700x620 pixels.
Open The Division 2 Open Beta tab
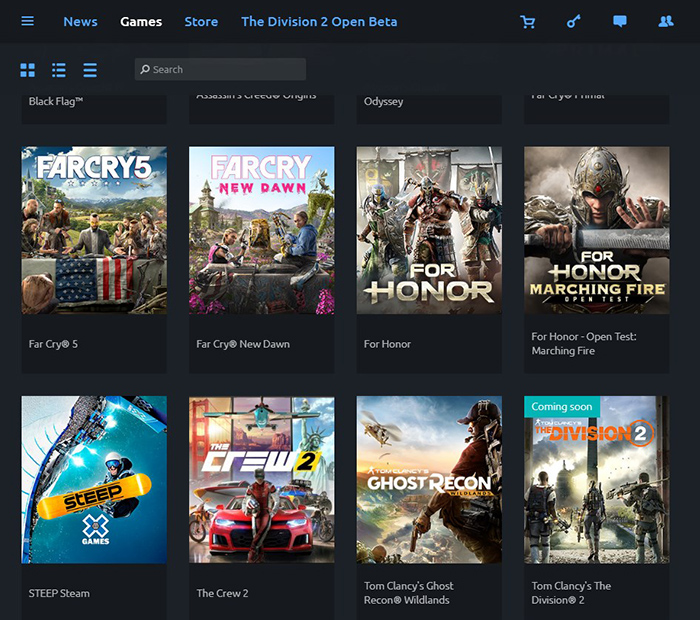tap(319, 21)
